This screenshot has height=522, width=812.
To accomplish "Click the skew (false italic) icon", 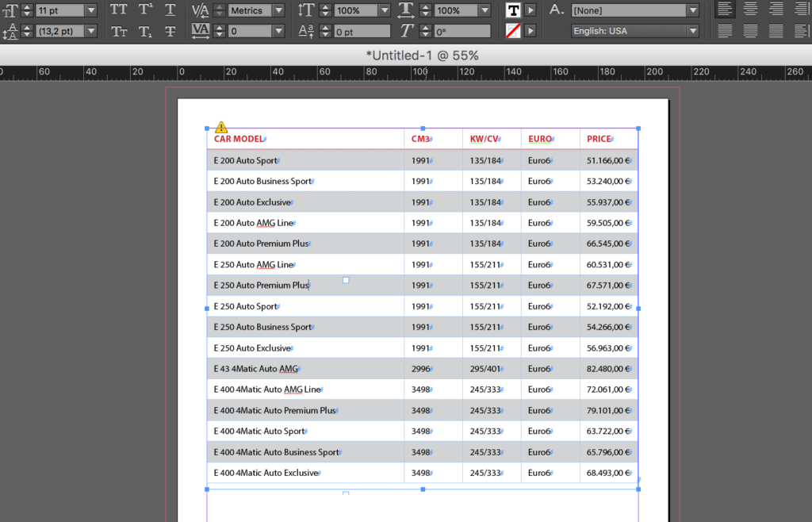I will click(x=406, y=32).
